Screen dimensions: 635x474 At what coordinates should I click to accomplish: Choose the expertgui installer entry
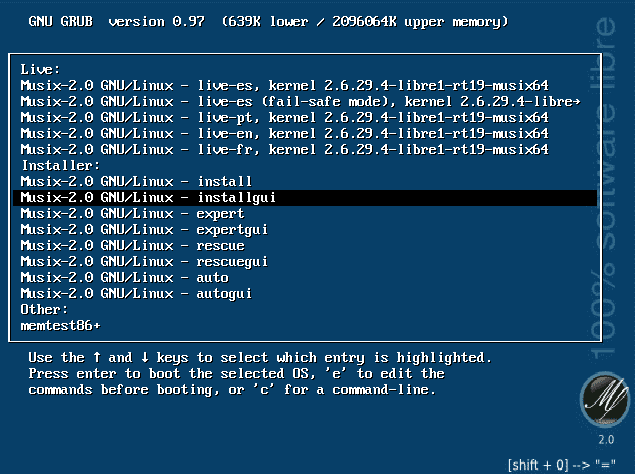pos(145,230)
